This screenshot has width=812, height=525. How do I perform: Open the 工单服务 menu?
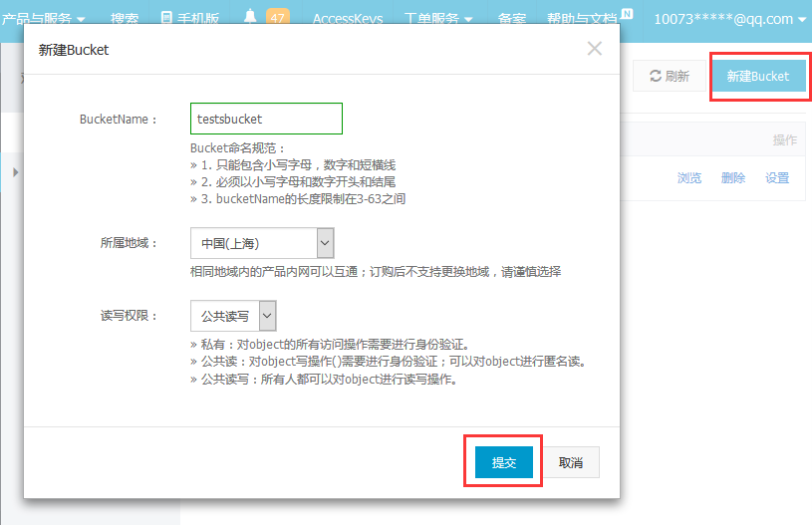pos(438,19)
